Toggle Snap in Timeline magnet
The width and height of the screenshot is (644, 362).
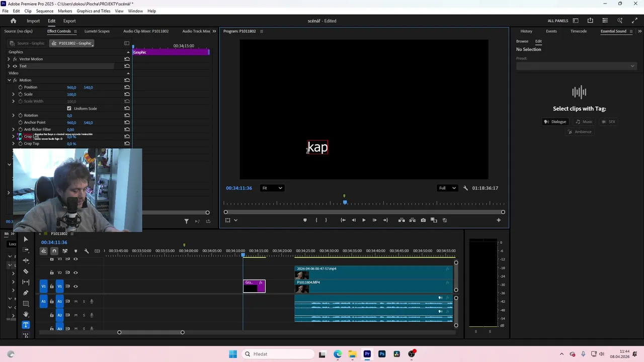(x=54, y=251)
